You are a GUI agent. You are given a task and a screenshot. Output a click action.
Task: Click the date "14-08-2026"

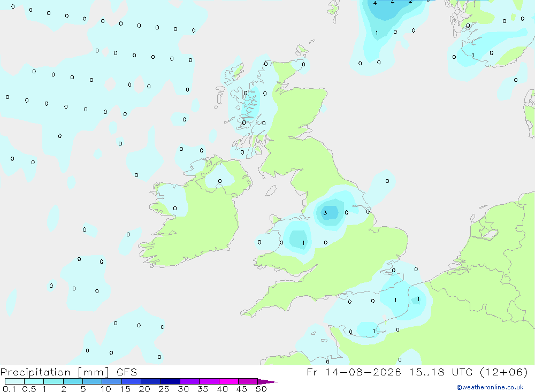[363, 372]
